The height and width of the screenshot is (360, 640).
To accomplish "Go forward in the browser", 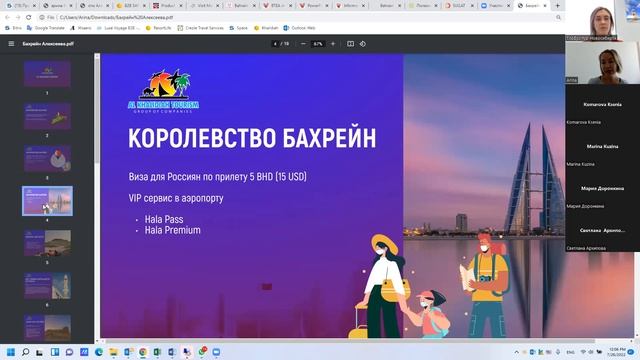I will (18, 18).
